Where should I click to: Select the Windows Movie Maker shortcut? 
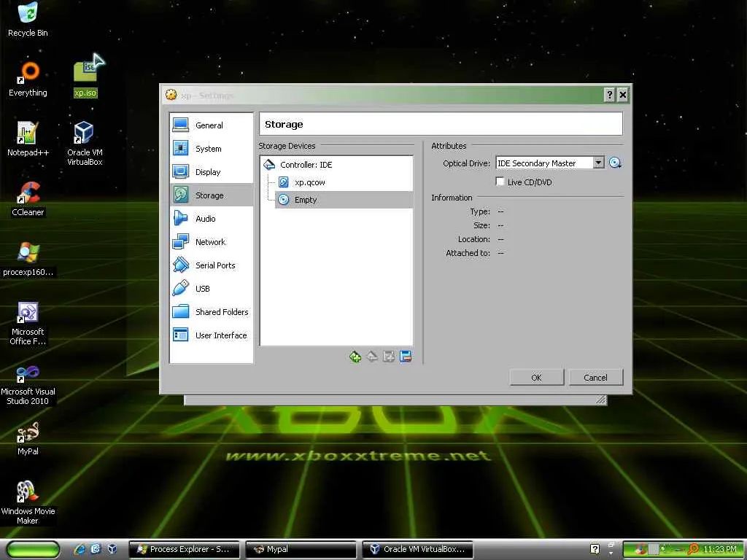coord(28,502)
